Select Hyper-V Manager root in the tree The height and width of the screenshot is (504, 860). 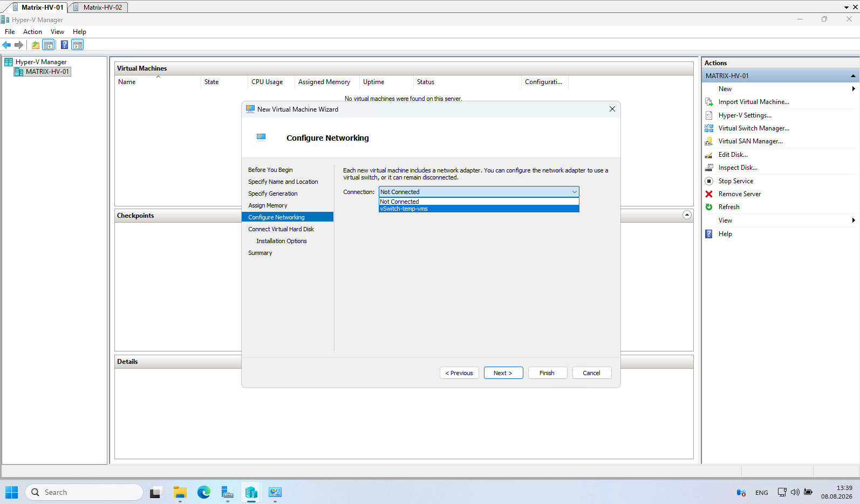(41, 62)
